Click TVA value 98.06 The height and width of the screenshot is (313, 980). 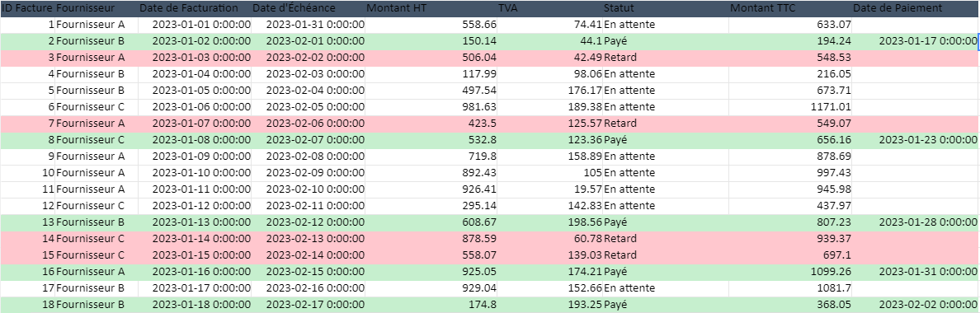(550, 73)
